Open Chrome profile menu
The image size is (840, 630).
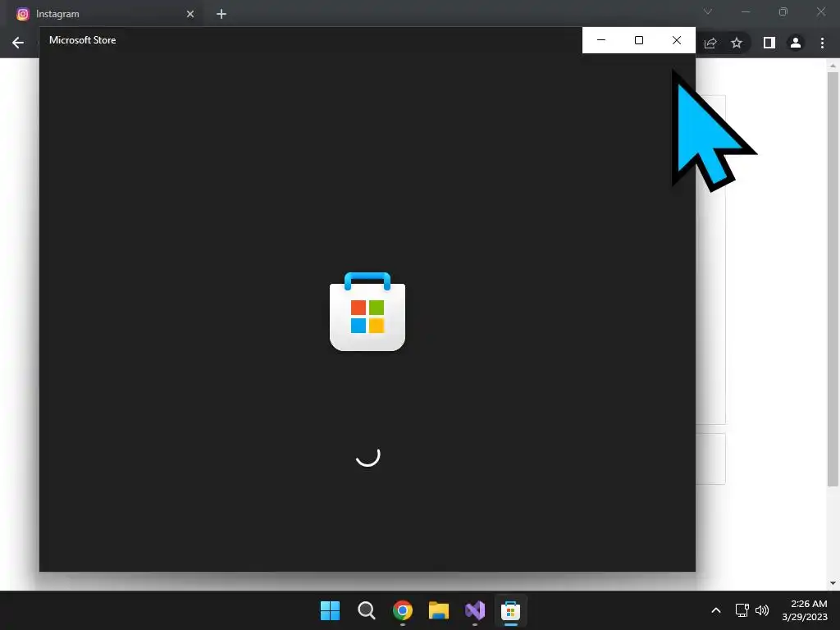pos(796,43)
